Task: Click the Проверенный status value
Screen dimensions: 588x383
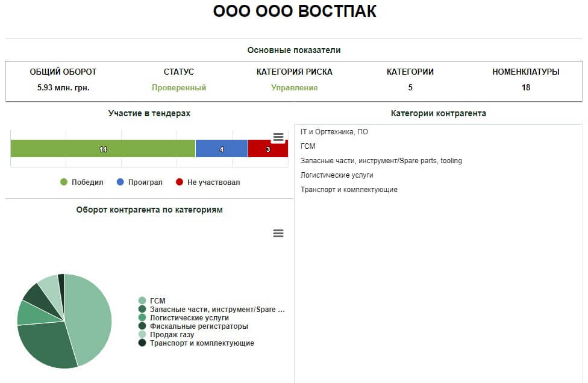Action: tap(179, 88)
